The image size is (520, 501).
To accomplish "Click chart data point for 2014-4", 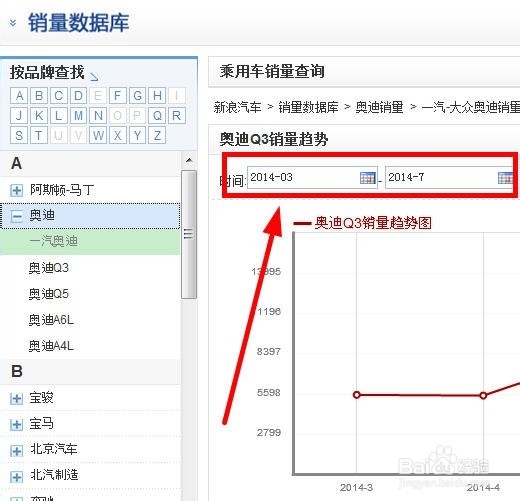I will tap(483, 396).
